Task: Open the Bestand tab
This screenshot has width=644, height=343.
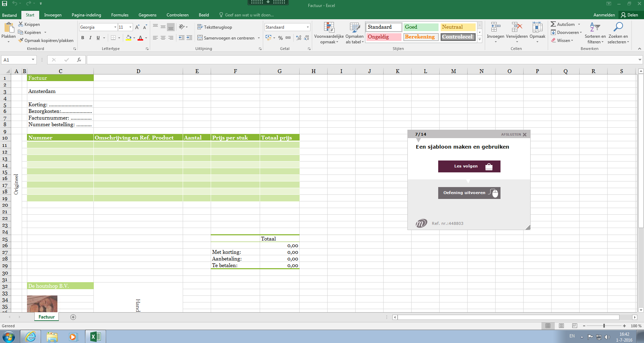Action: pos(9,15)
